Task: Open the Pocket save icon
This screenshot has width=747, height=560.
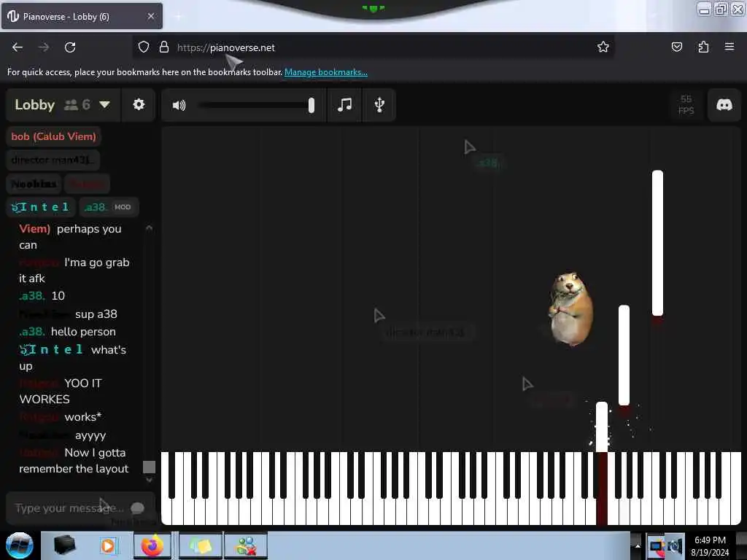Action: click(676, 47)
